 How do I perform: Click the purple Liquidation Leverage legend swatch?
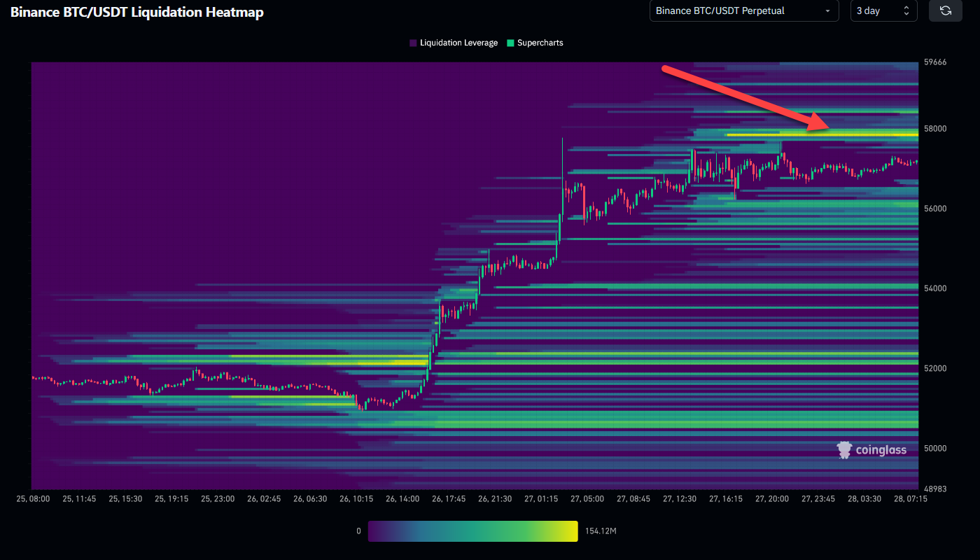coord(413,43)
